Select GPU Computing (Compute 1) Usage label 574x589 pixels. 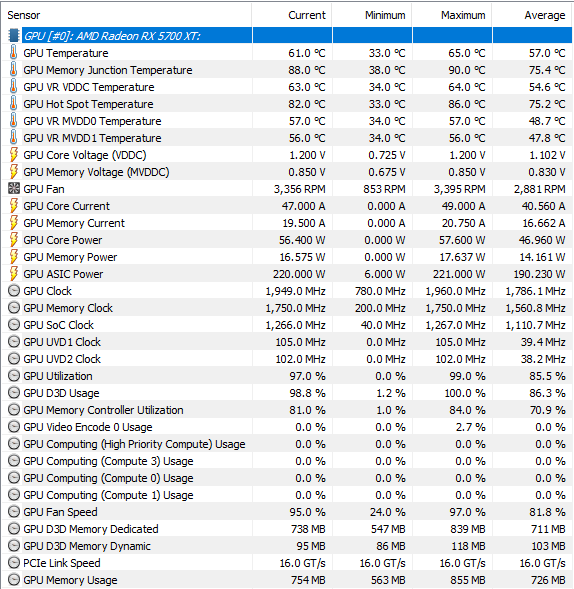109,495
